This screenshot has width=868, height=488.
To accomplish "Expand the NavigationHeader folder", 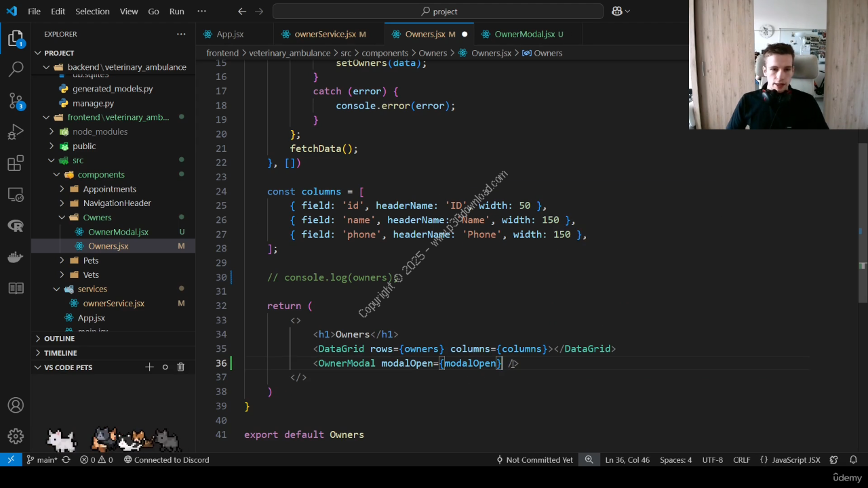I will [117, 203].
